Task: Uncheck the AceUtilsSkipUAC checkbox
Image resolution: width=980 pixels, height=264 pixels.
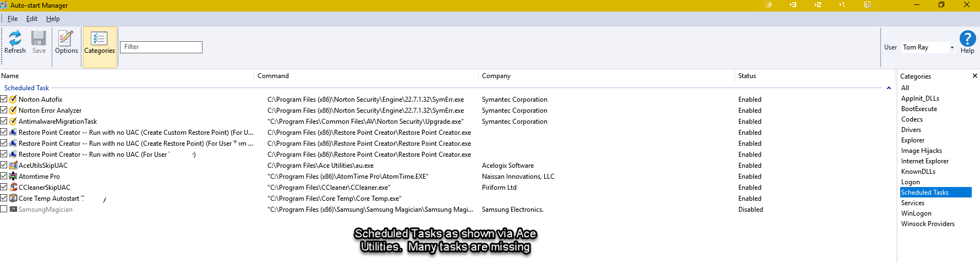Action: pos(4,166)
